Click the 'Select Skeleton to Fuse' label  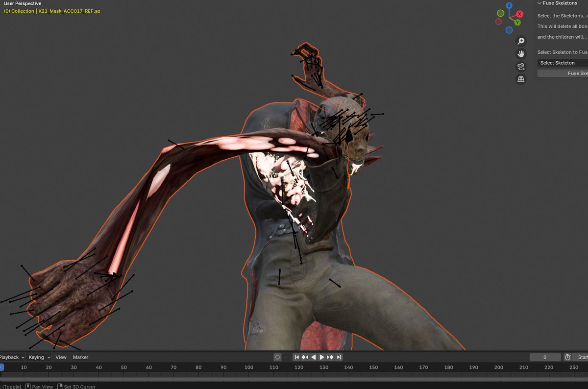[563, 52]
